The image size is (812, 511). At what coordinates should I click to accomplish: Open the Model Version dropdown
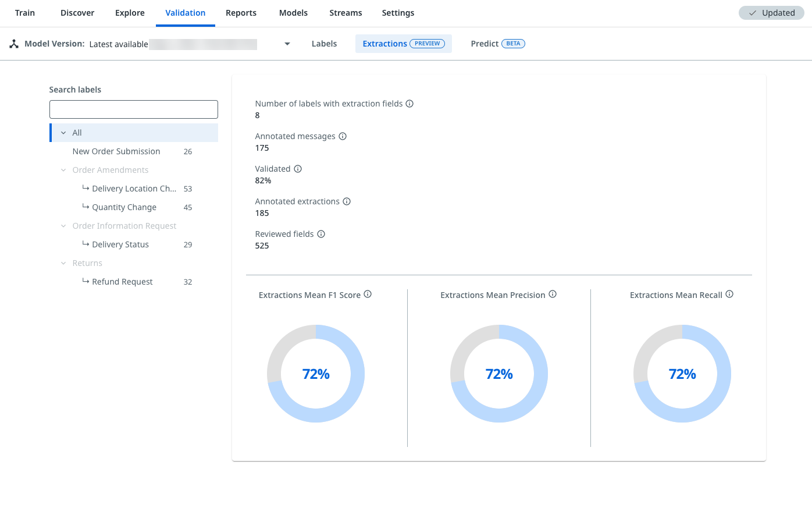pyautogui.click(x=286, y=43)
